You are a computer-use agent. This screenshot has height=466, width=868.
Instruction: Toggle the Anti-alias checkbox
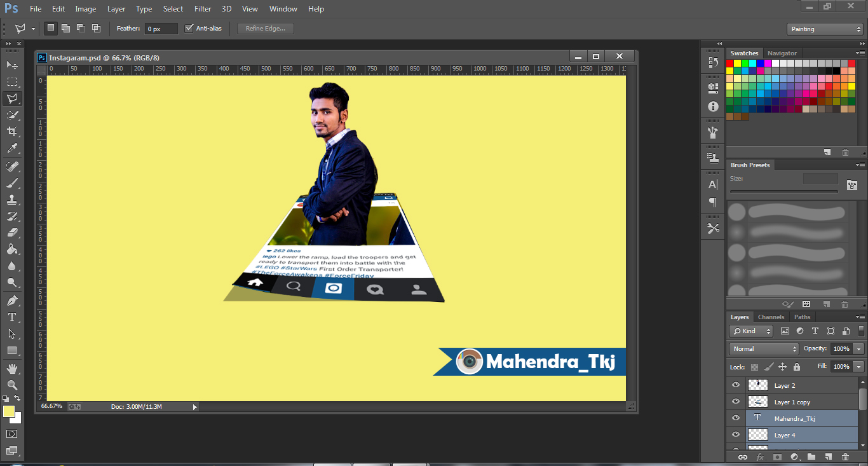click(189, 28)
